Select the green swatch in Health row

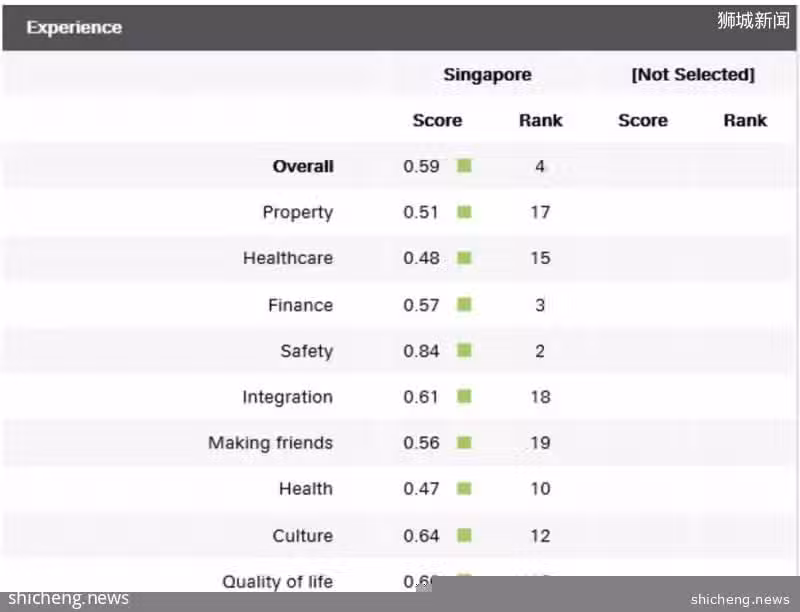pos(464,489)
